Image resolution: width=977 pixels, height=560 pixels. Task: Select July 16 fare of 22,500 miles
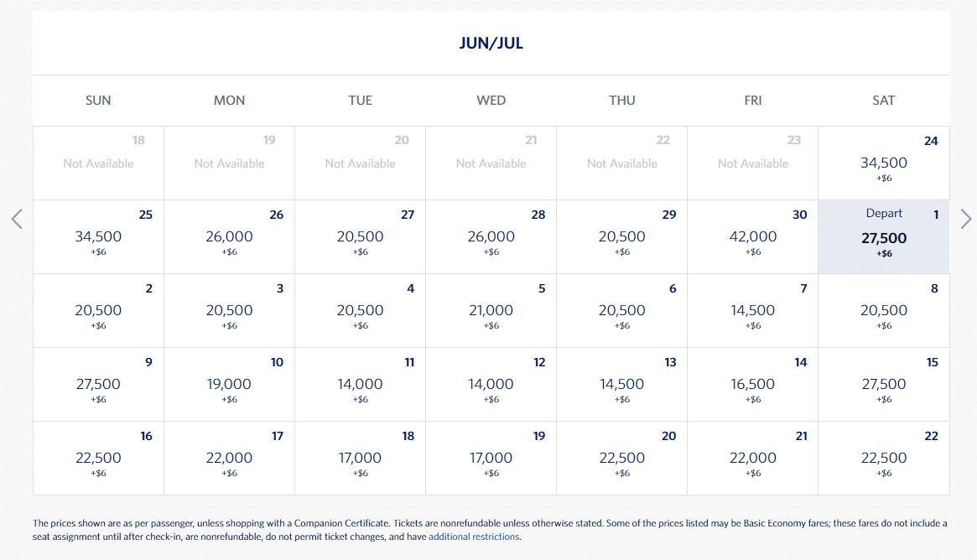[x=98, y=459]
